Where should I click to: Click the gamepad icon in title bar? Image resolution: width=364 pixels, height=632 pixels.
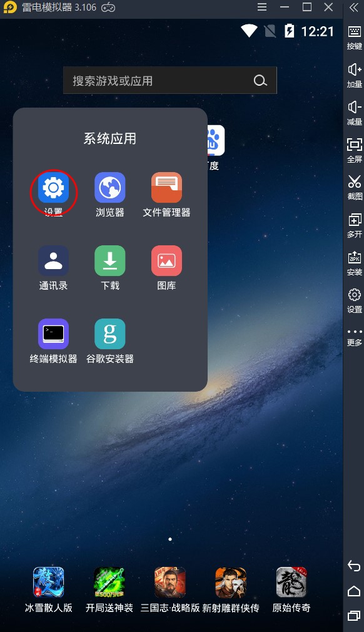[x=108, y=8]
